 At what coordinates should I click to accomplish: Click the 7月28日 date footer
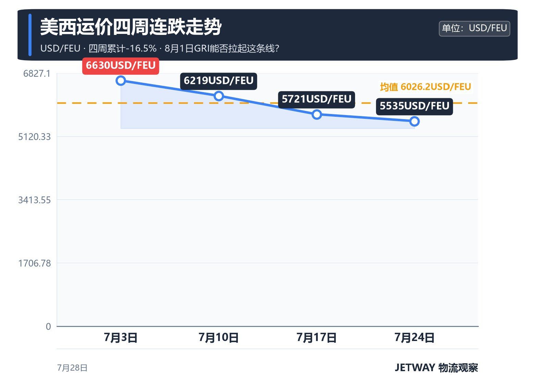pos(72,368)
